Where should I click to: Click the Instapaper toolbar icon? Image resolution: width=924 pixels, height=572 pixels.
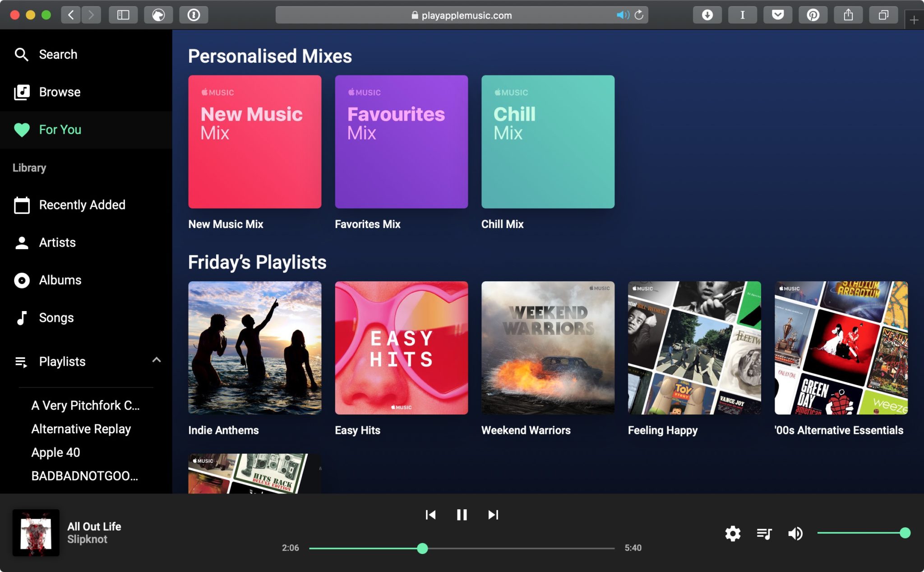(743, 15)
